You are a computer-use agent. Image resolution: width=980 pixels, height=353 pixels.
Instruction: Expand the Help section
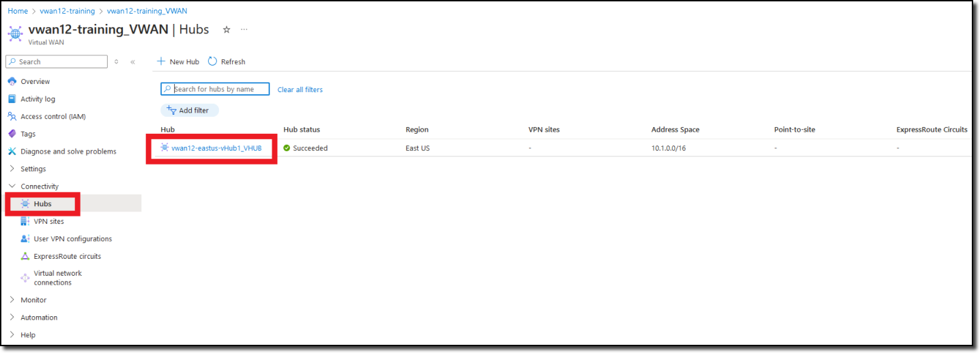(12, 335)
